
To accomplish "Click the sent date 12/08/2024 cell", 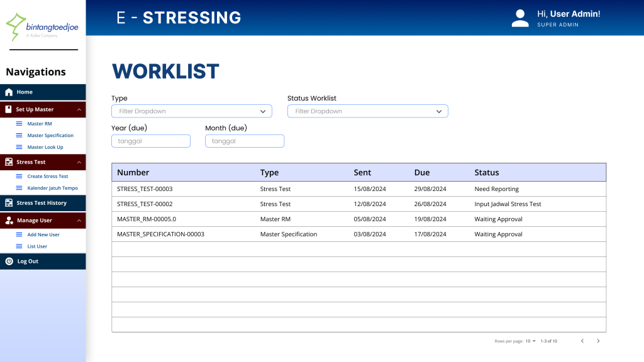I will (370, 204).
